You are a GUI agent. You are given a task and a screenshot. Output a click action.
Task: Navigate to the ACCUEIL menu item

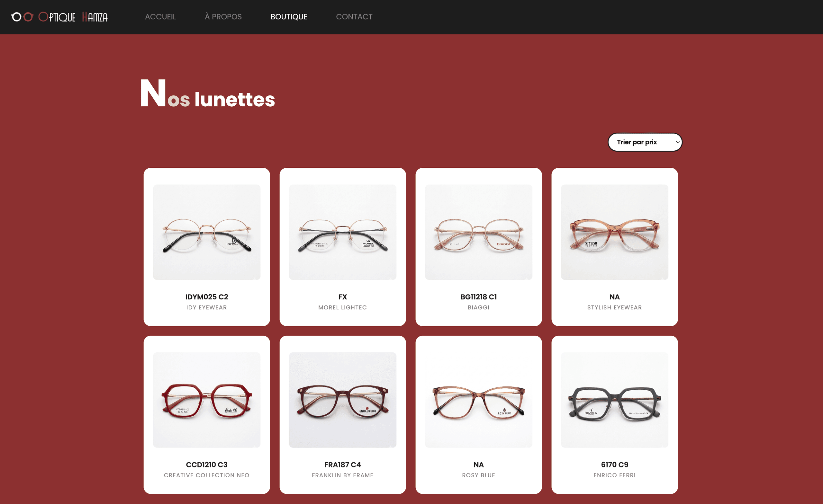pos(160,17)
